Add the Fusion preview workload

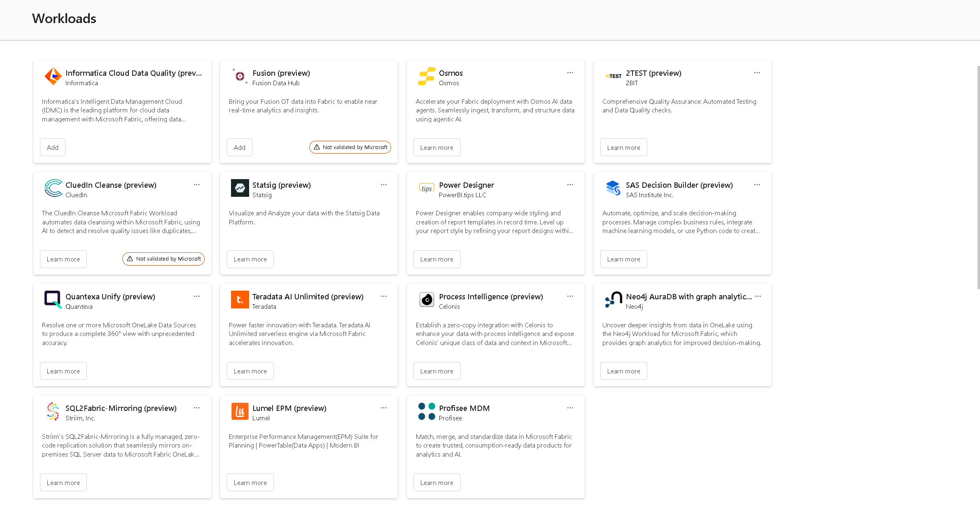[x=239, y=147]
